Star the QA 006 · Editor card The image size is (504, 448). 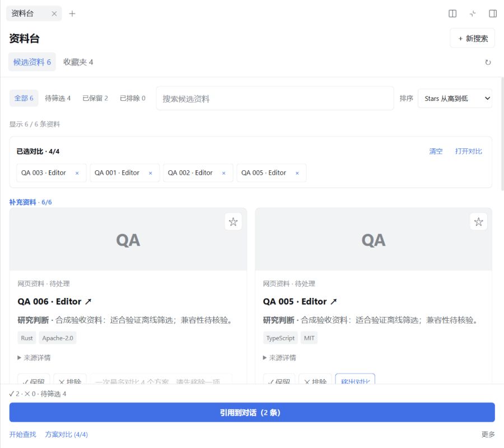click(233, 222)
